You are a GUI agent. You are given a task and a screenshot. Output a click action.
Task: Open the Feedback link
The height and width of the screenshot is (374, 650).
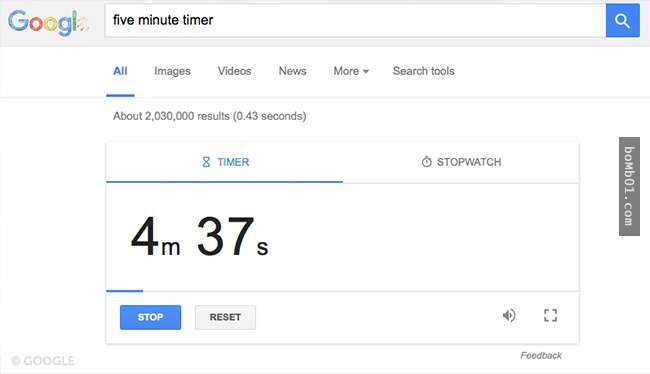[x=541, y=356]
